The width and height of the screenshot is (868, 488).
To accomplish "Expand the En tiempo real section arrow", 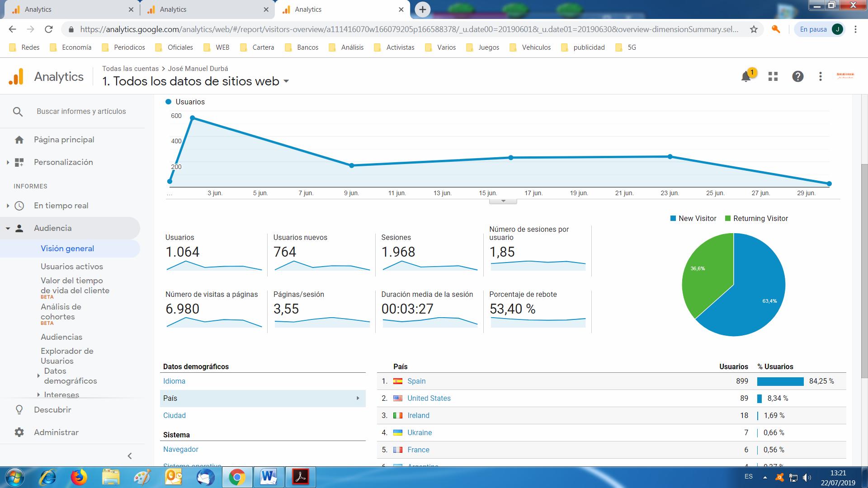I will (8, 206).
